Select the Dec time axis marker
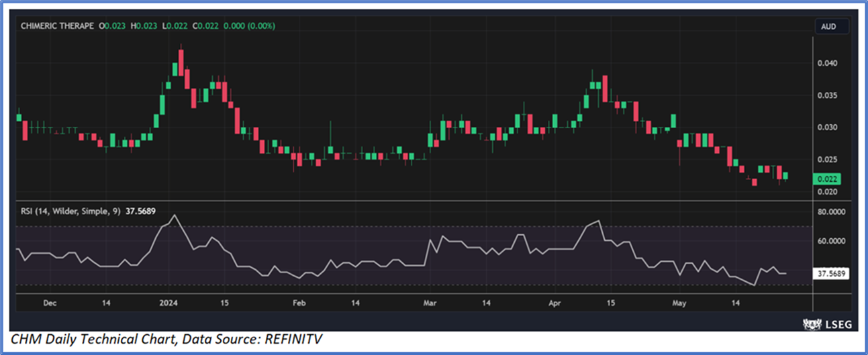This screenshot has height=355, width=868. point(49,303)
